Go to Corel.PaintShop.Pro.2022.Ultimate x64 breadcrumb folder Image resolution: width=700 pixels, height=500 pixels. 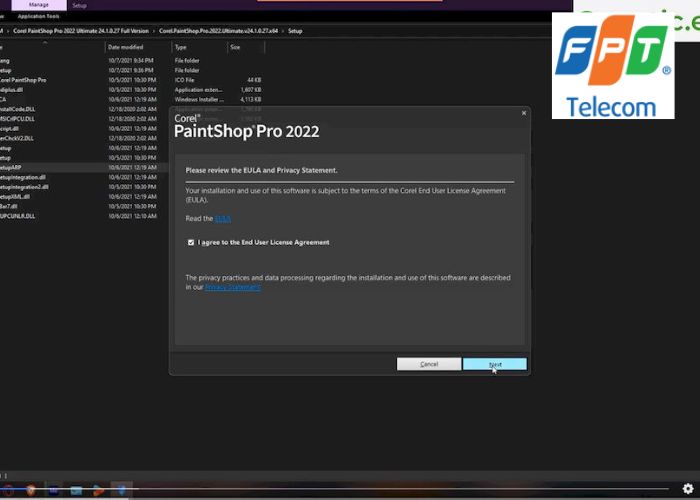coord(218,31)
